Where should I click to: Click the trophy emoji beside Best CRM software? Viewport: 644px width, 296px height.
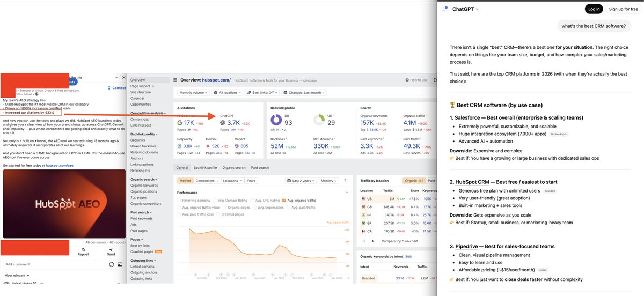coord(453,105)
